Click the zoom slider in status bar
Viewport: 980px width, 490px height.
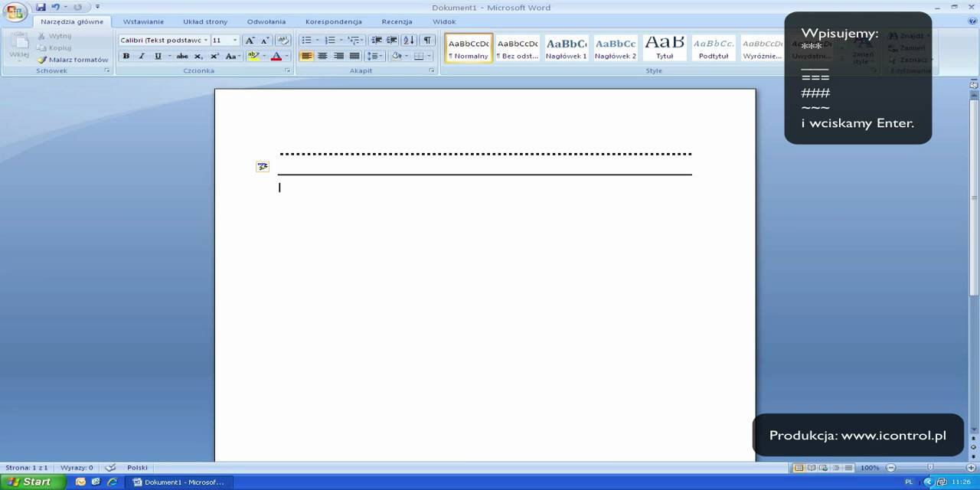pos(930,468)
